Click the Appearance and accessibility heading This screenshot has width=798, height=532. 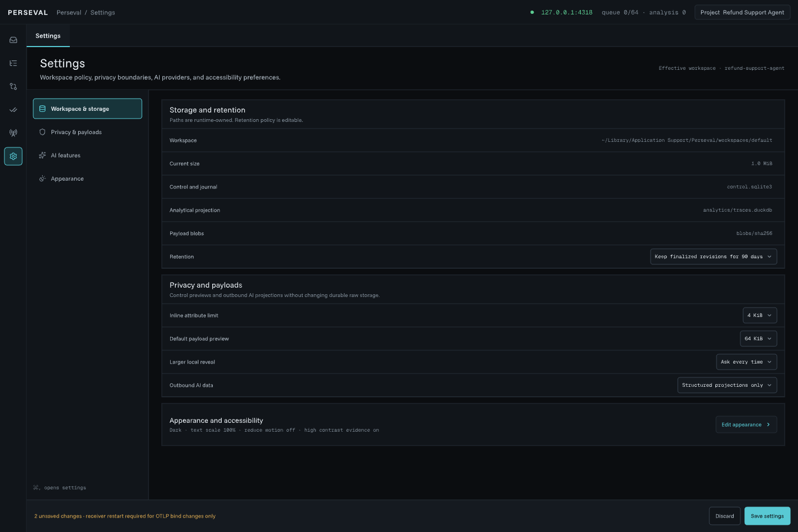coord(216,421)
